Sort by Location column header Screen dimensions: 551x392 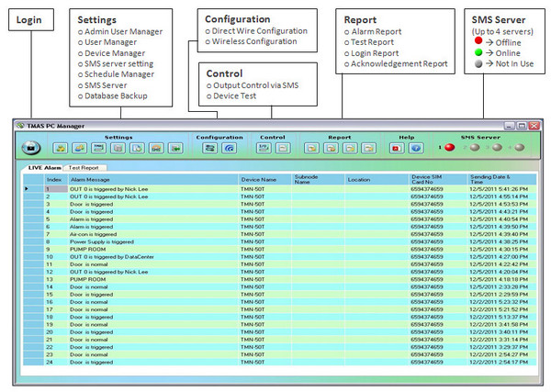pos(377,180)
